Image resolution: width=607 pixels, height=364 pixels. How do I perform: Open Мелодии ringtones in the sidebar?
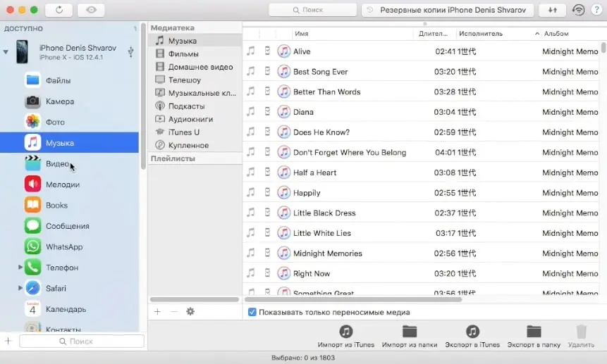pos(69,184)
